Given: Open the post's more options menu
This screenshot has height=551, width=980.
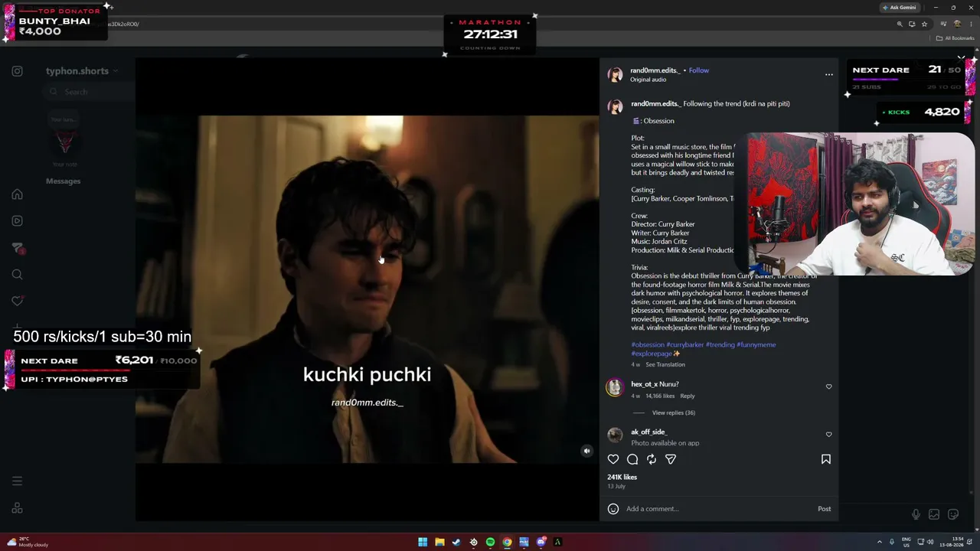Looking at the screenshot, I should click(x=828, y=74).
